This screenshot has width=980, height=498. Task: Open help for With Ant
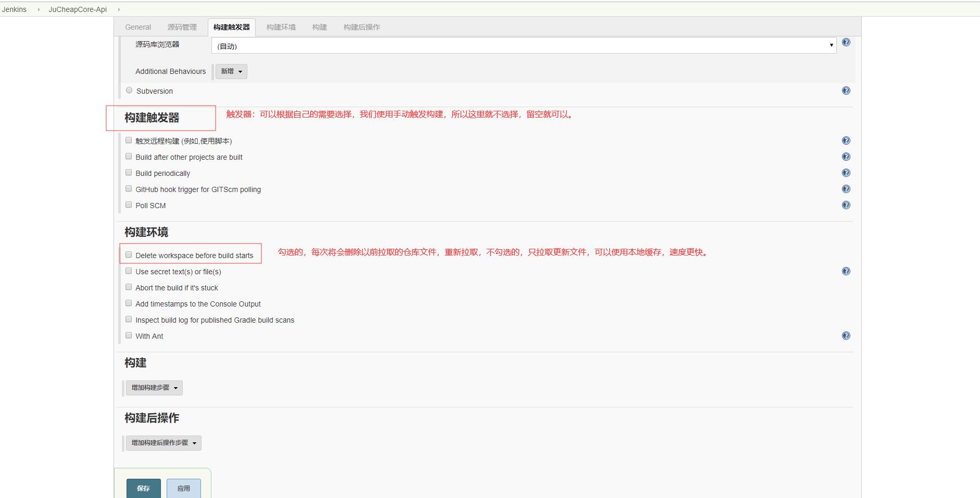point(846,336)
